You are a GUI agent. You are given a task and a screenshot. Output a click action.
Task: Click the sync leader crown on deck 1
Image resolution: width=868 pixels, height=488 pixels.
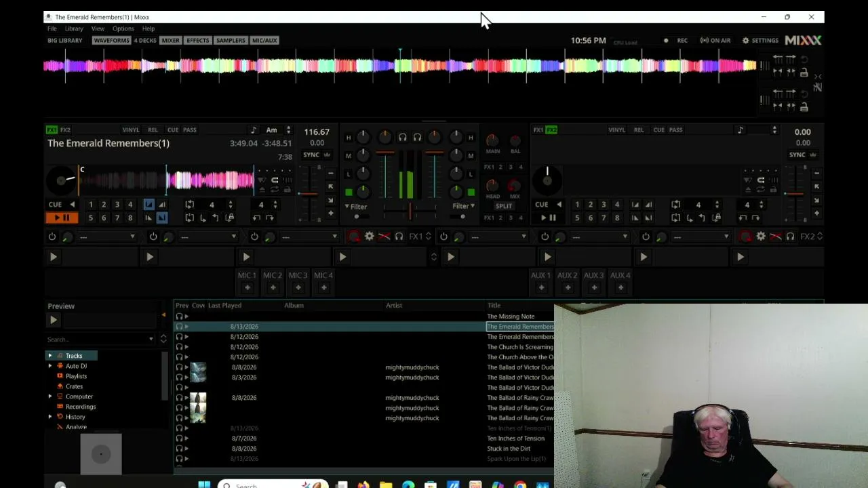pos(327,155)
